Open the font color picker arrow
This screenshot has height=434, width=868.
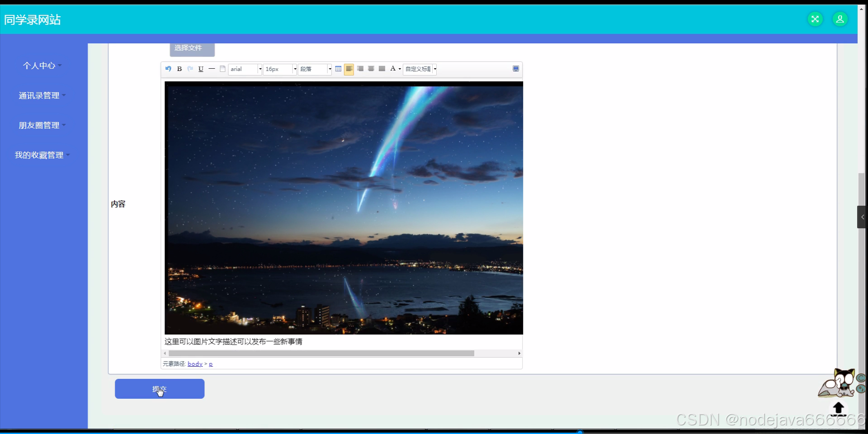[x=400, y=69]
